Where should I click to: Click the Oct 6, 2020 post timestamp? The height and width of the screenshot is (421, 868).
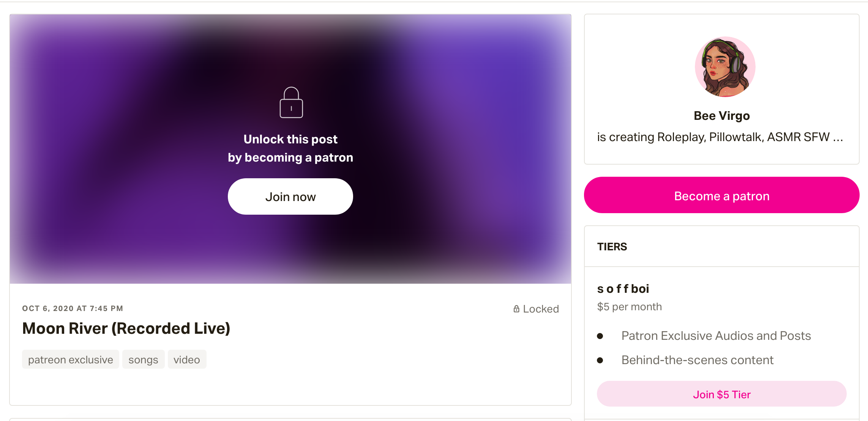point(73,308)
